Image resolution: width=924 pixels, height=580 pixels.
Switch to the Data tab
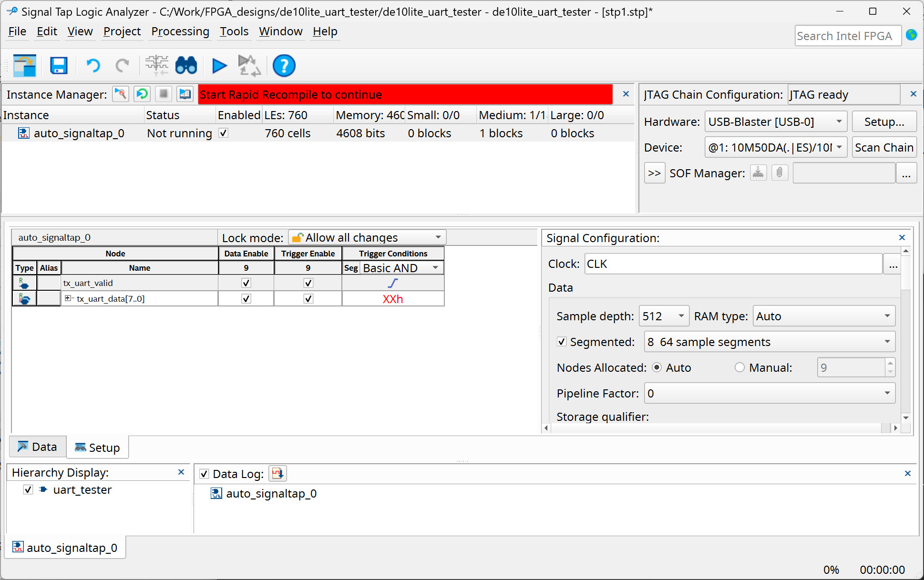(x=38, y=447)
